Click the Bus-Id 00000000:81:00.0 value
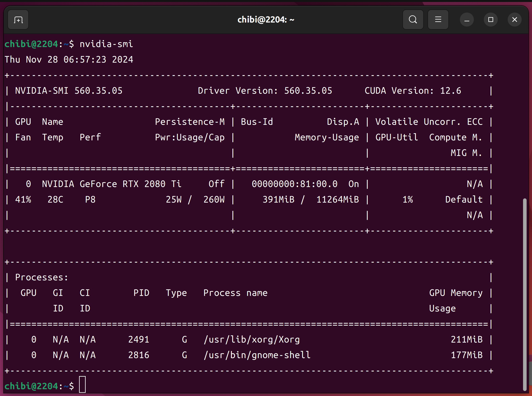 [295, 184]
